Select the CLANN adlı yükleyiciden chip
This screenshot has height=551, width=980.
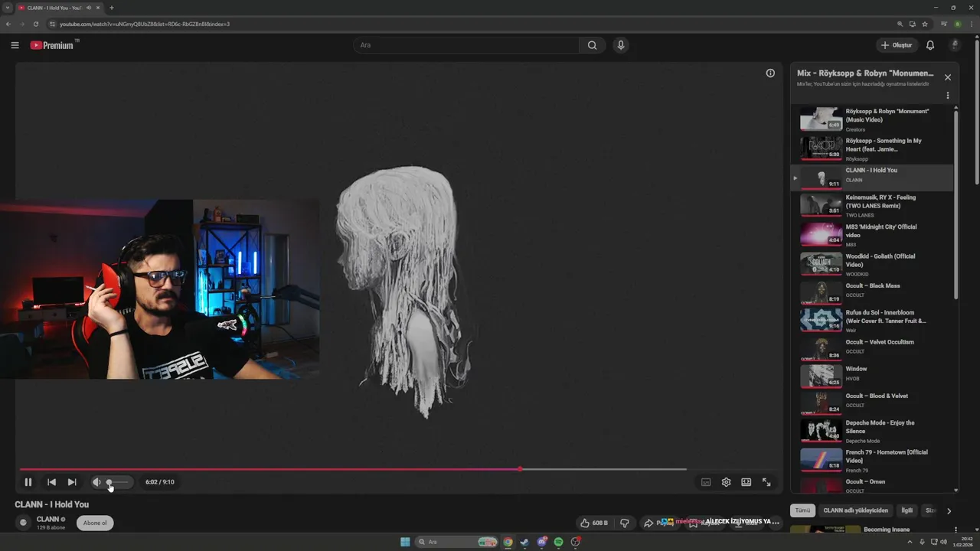click(x=855, y=510)
